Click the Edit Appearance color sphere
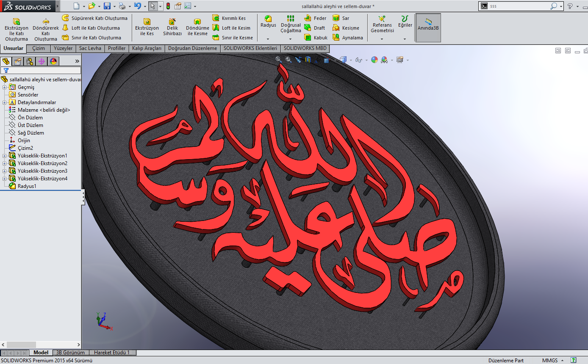This screenshot has width=588, height=364. click(x=374, y=60)
